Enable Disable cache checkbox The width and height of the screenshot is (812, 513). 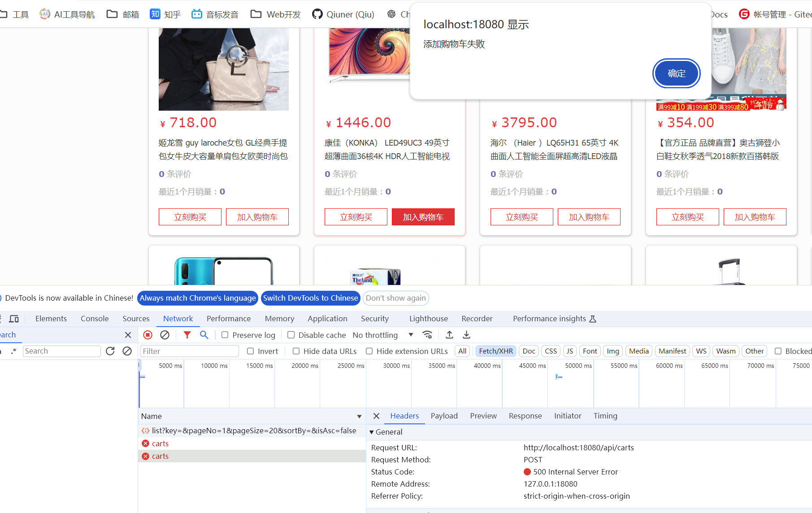tap(291, 335)
